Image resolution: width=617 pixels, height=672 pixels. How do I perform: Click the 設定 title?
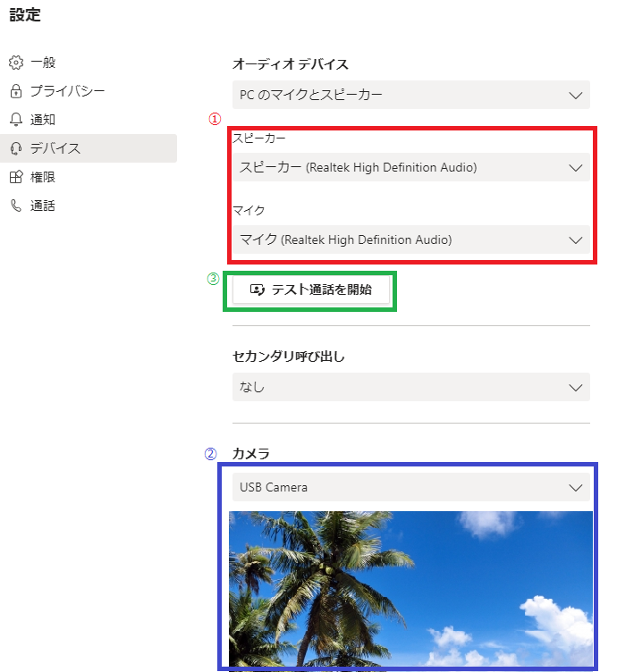coord(25,14)
